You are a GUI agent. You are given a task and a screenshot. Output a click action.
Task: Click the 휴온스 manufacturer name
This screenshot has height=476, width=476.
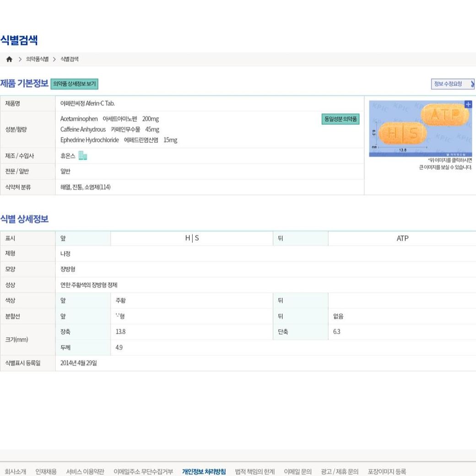point(68,156)
